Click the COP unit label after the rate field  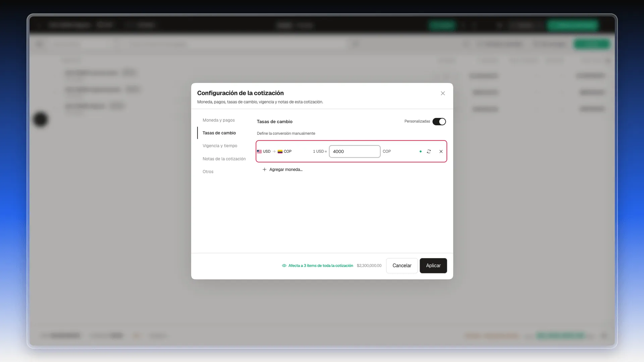pyautogui.click(x=387, y=152)
